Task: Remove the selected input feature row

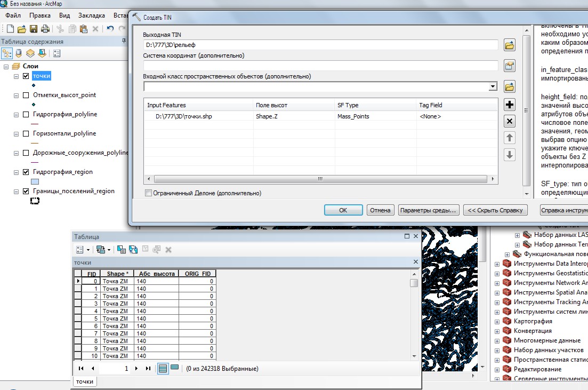Action: [x=510, y=122]
